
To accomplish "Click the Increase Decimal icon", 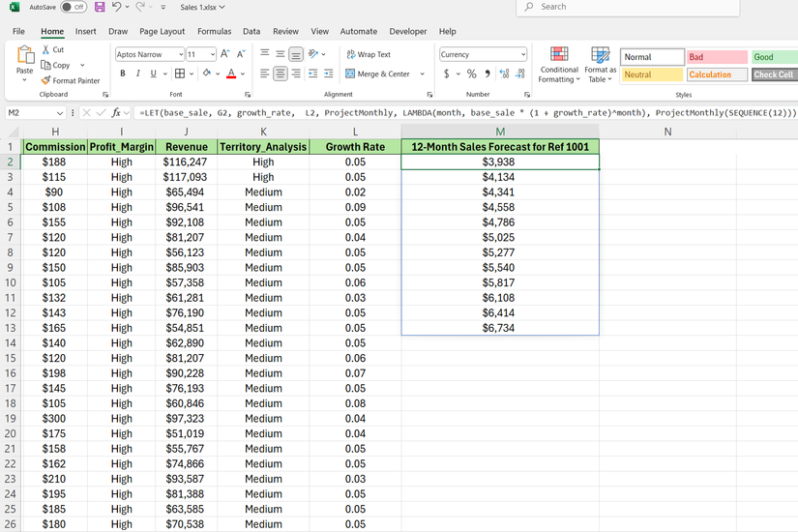I will (504, 74).
